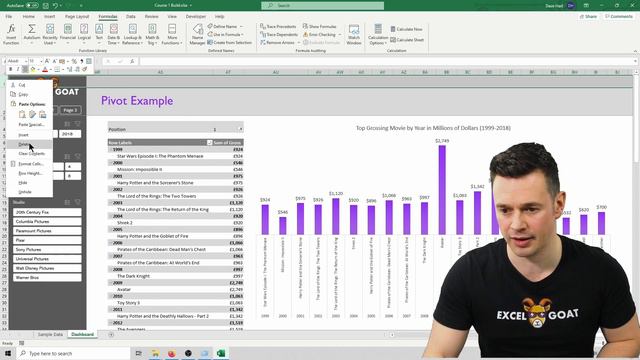Open the Position filter dropdown

click(x=240, y=129)
